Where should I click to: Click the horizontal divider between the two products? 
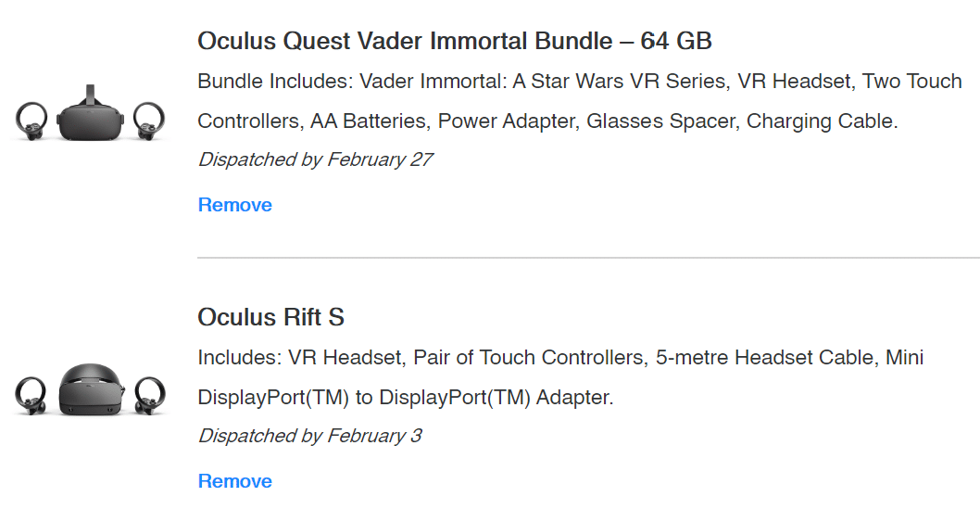(x=589, y=257)
